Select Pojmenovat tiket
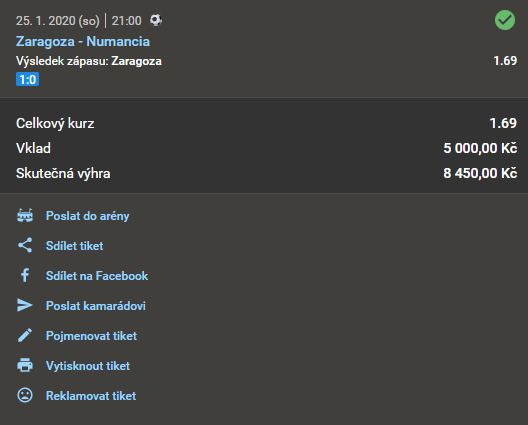 (91, 336)
